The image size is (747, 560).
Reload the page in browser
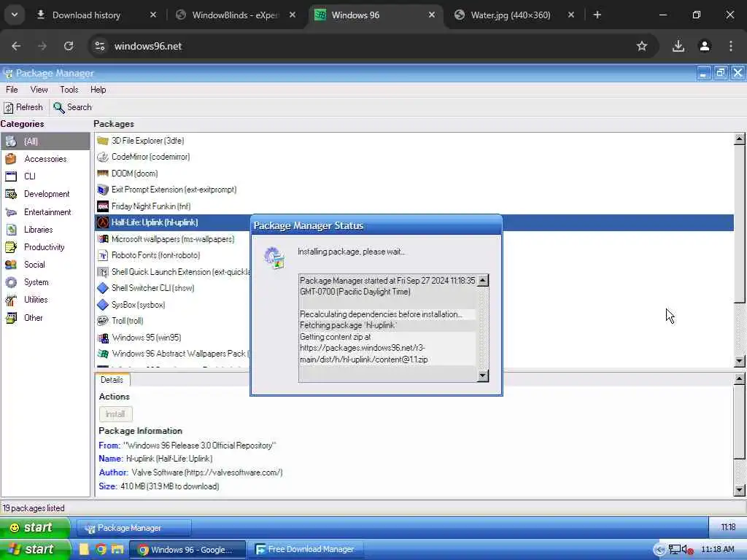(x=69, y=46)
